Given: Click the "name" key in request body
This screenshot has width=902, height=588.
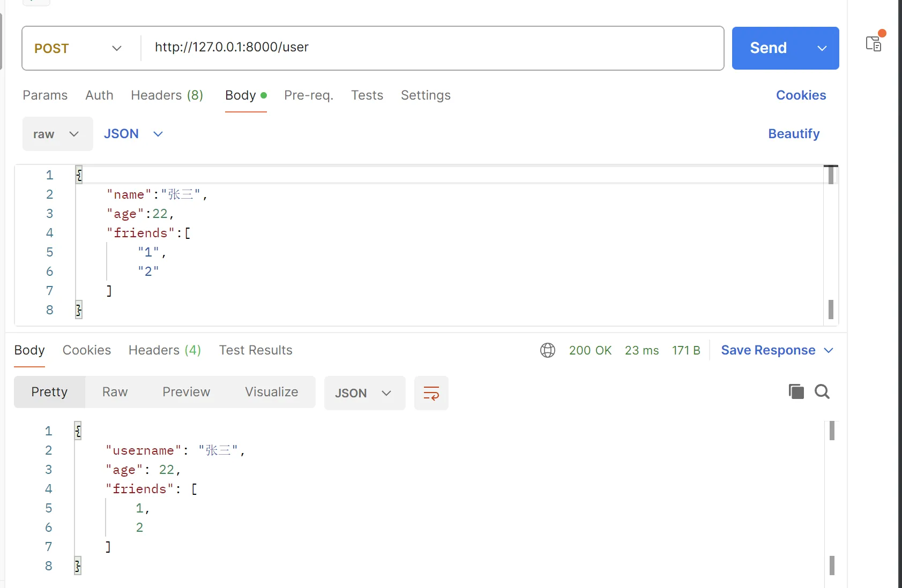Looking at the screenshot, I should 129,194.
